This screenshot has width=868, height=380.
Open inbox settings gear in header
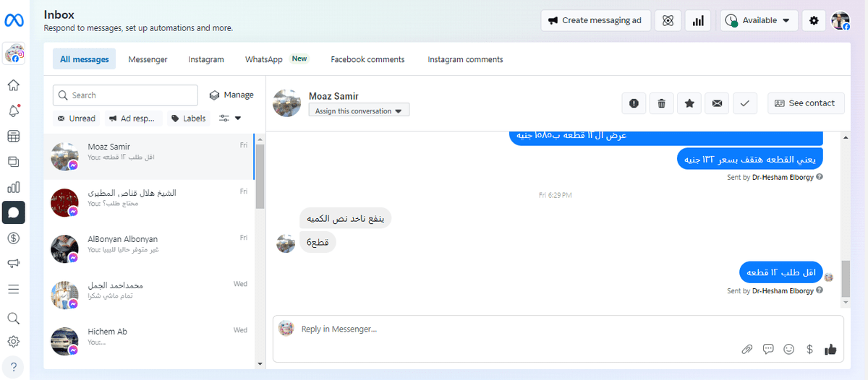(x=814, y=21)
